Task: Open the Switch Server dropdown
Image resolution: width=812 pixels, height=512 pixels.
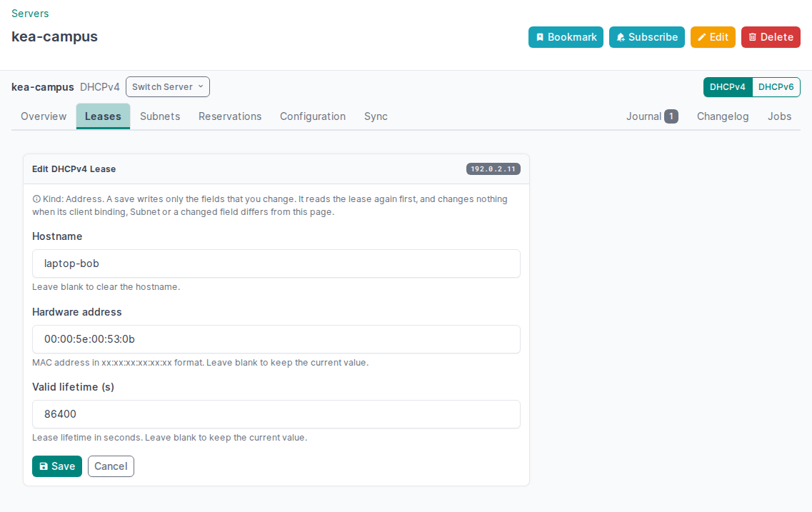Action: point(168,87)
